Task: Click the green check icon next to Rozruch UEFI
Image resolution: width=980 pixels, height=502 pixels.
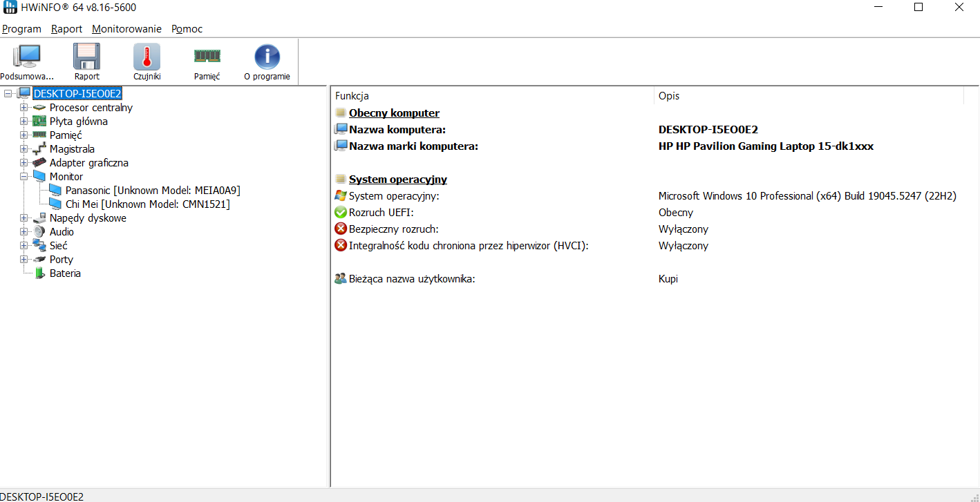Action: [341, 213]
